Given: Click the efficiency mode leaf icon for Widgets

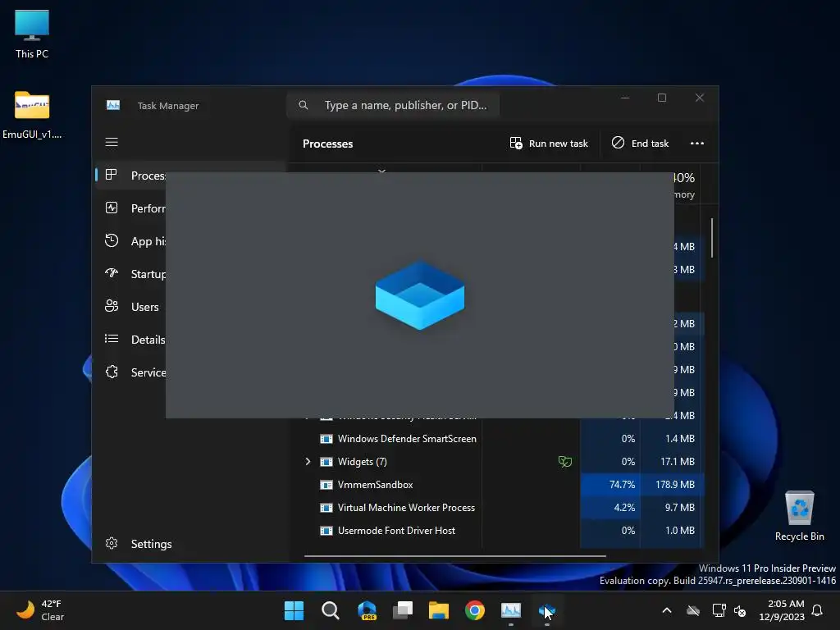Looking at the screenshot, I should click(x=564, y=461).
